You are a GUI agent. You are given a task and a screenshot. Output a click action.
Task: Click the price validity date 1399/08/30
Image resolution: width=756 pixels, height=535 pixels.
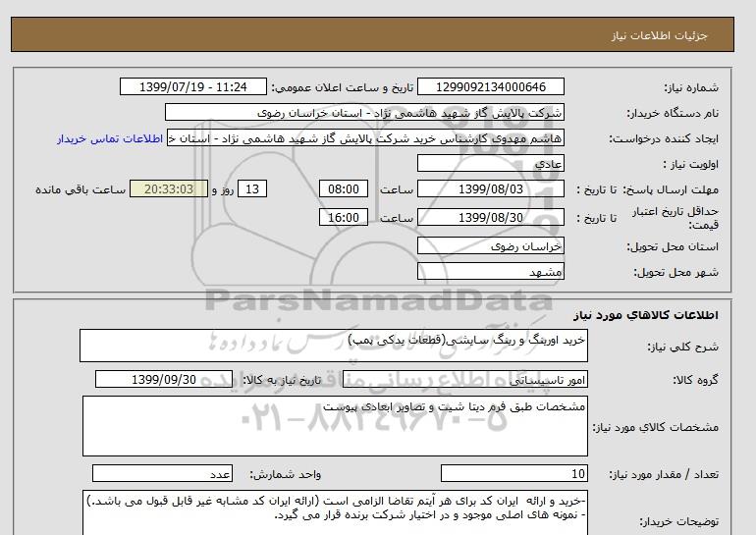coord(491,218)
